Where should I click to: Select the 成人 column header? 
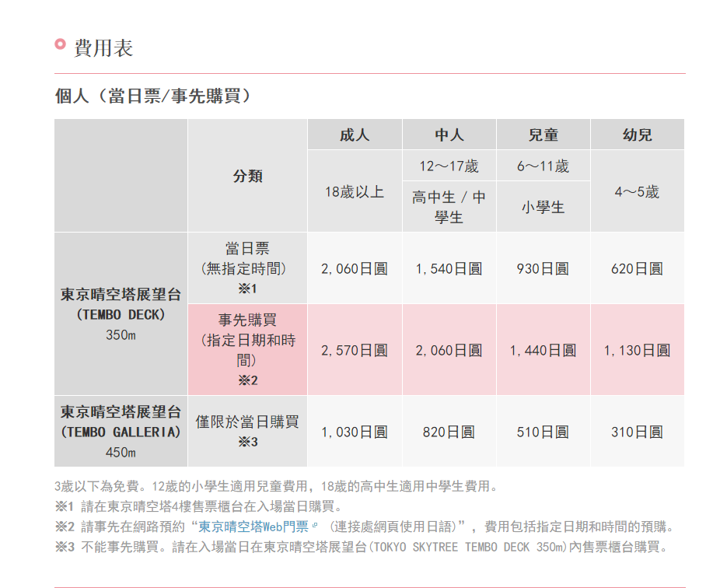click(x=355, y=135)
